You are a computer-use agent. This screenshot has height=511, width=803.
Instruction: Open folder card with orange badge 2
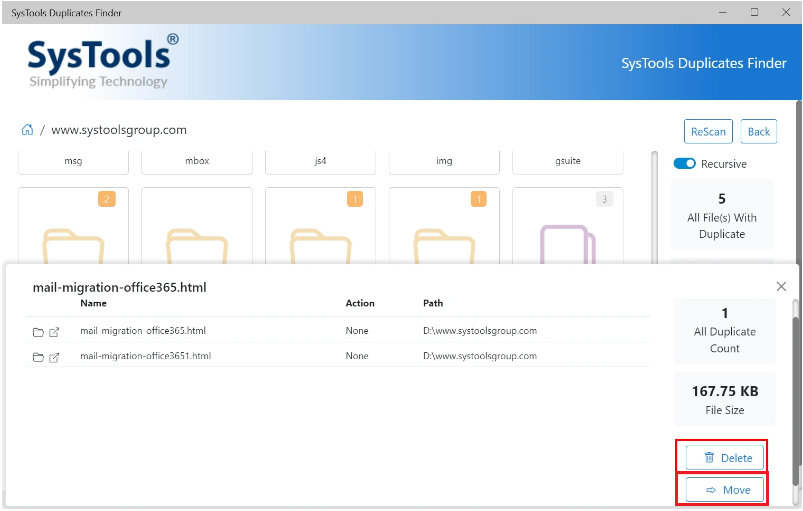coord(73,226)
